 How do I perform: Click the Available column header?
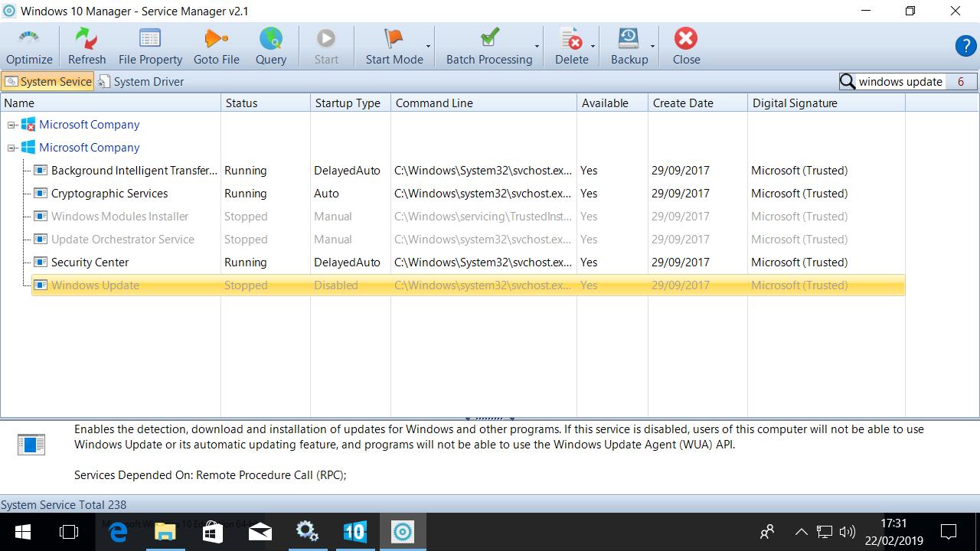(612, 103)
